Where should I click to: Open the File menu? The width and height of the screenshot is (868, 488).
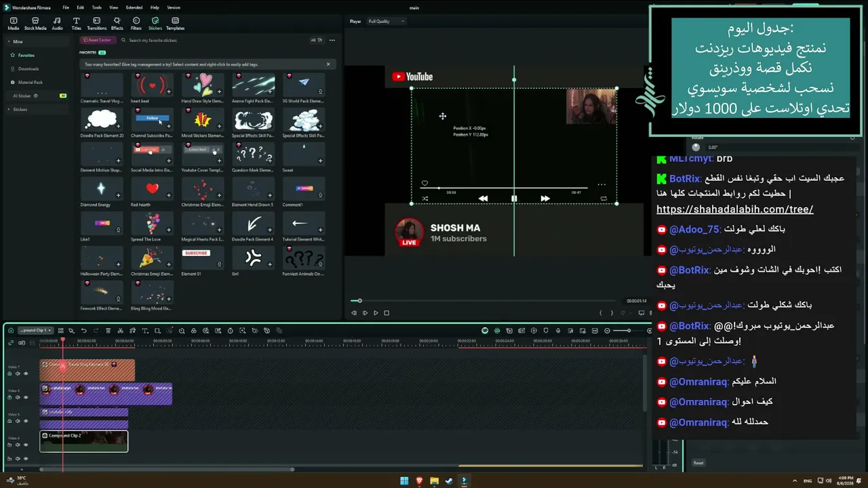(x=66, y=7)
